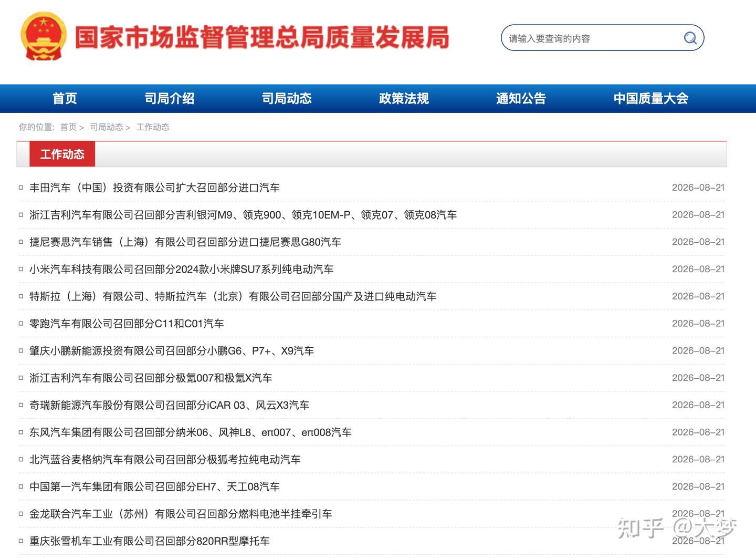Open the 小鹏G6、P7+、X9 recall article

(x=172, y=351)
